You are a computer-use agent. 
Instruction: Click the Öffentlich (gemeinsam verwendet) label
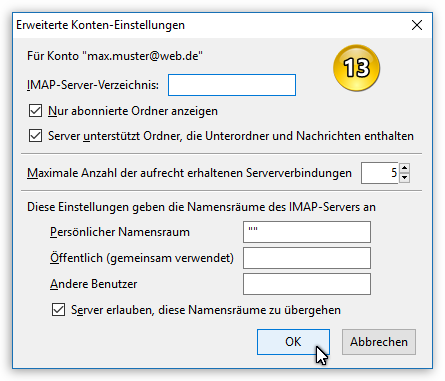[142, 258]
